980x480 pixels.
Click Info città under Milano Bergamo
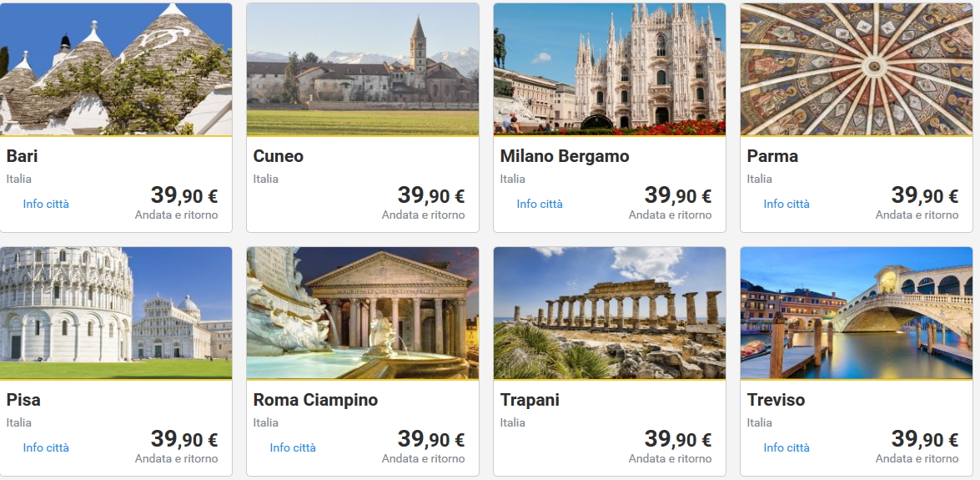click(x=540, y=204)
